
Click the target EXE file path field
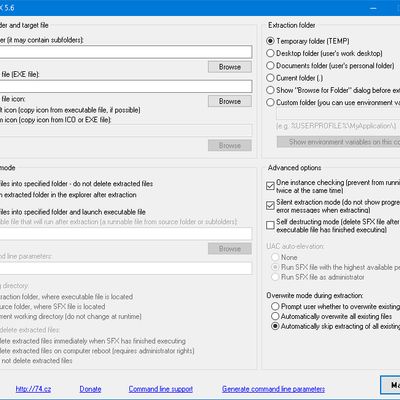pos(126,86)
